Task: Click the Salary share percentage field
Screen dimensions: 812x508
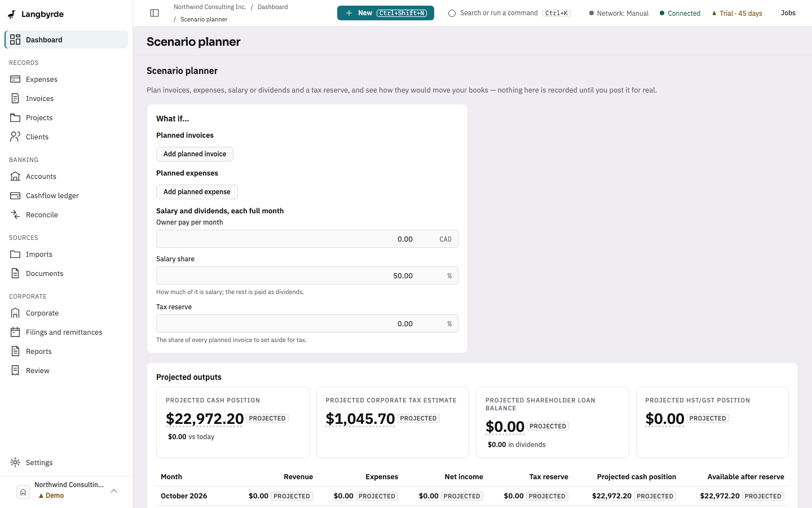Action: point(307,275)
